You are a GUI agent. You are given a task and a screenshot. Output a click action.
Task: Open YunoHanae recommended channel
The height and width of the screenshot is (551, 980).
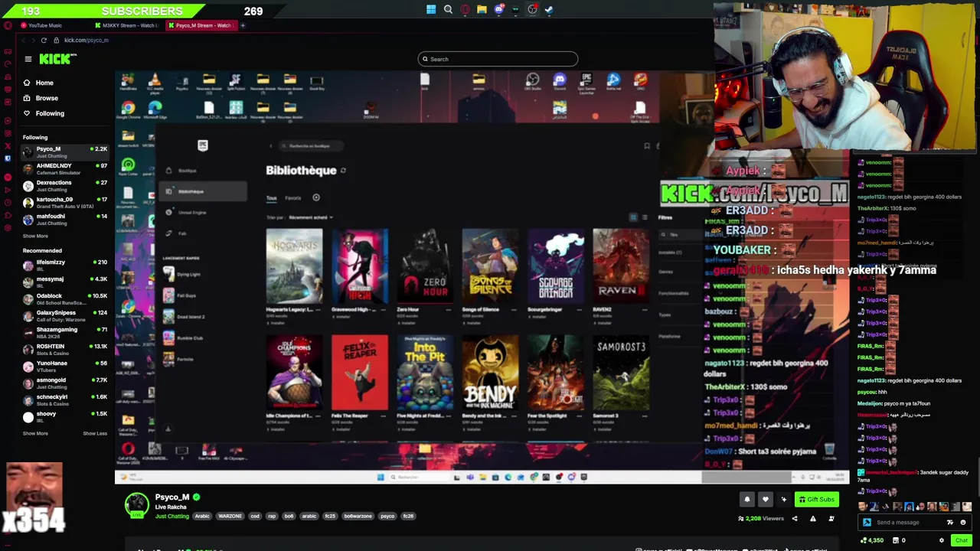65,366
